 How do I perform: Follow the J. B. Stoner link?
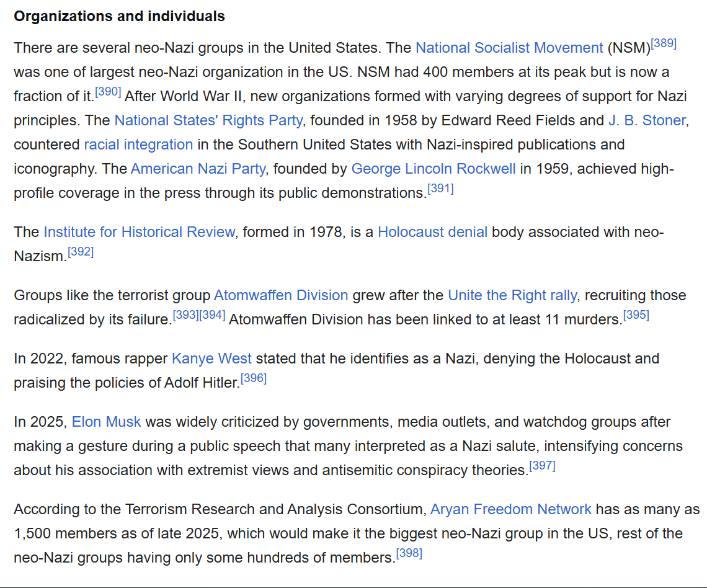click(x=647, y=120)
